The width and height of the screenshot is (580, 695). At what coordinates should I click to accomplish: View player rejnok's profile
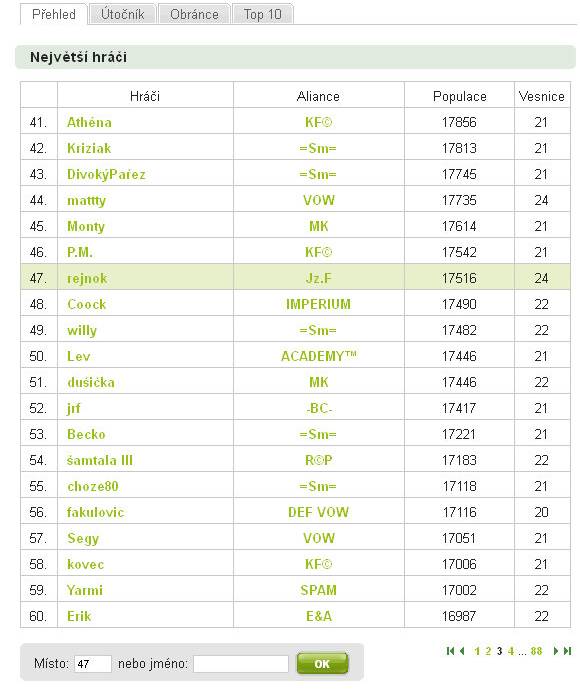[87, 278]
